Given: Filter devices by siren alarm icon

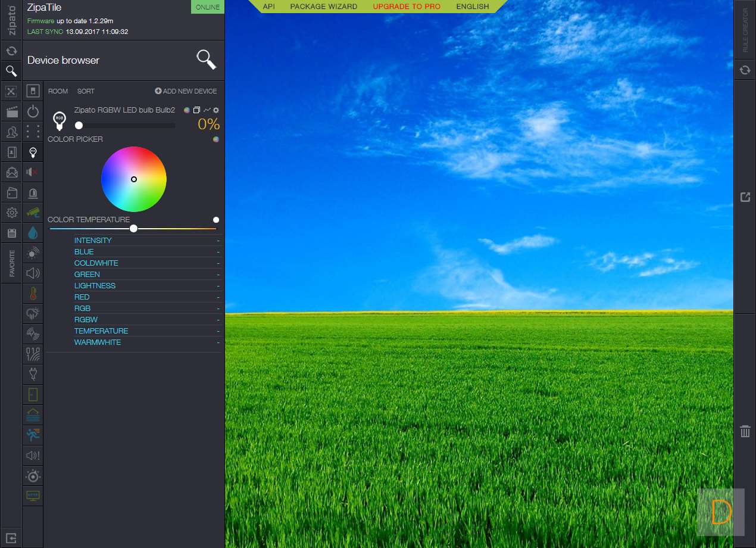Looking at the screenshot, I should pyautogui.click(x=33, y=192).
